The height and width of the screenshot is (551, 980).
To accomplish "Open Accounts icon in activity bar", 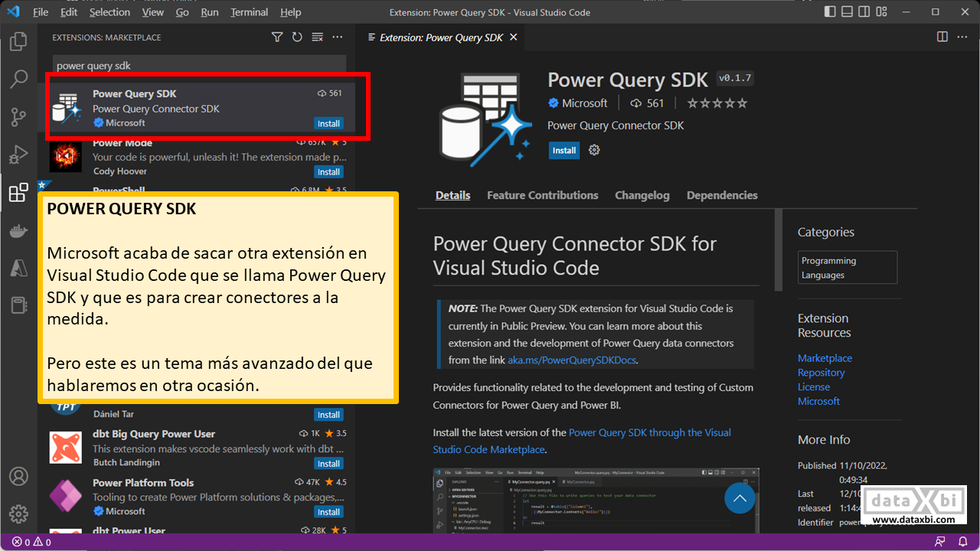I will pos(18,476).
